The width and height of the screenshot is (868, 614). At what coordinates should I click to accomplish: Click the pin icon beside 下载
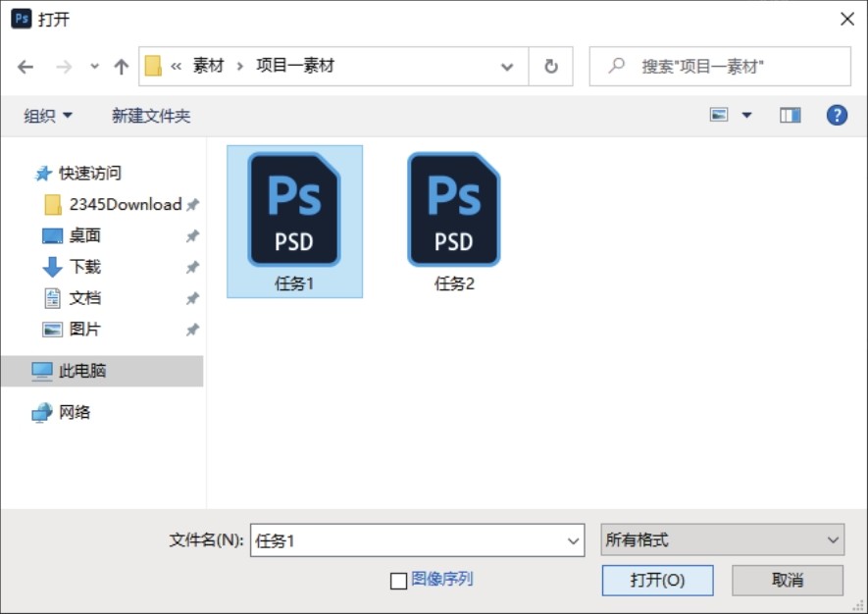pyautogui.click(x=192, y=268)
